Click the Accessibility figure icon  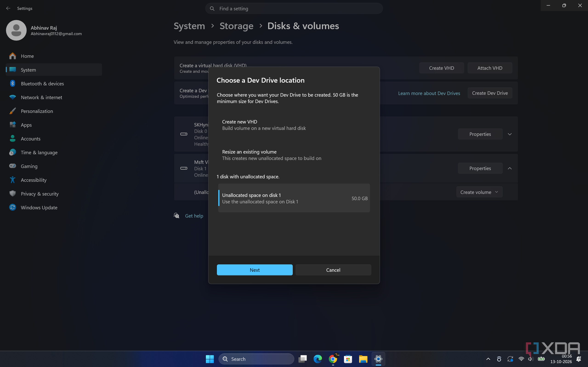[x=12, y=180]
